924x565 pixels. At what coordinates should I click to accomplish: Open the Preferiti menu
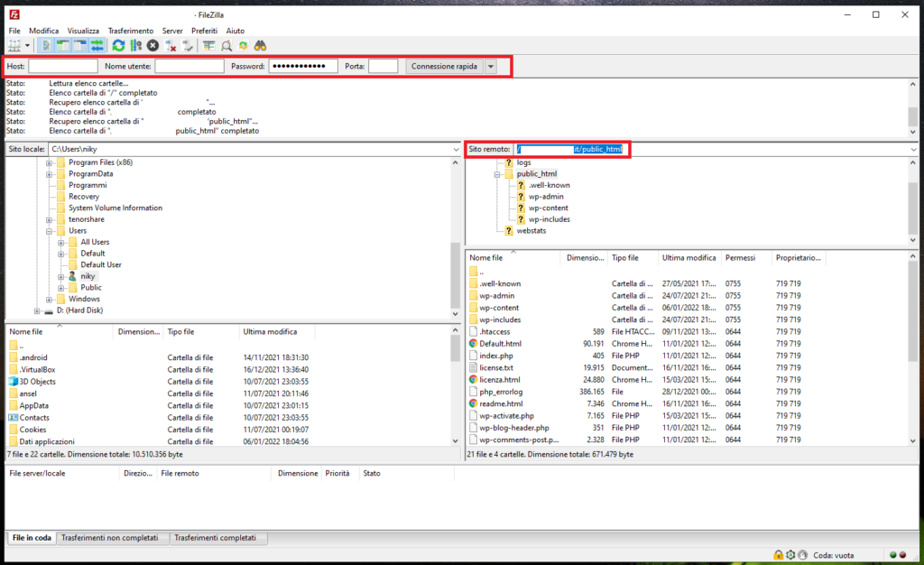coord(204,31)
